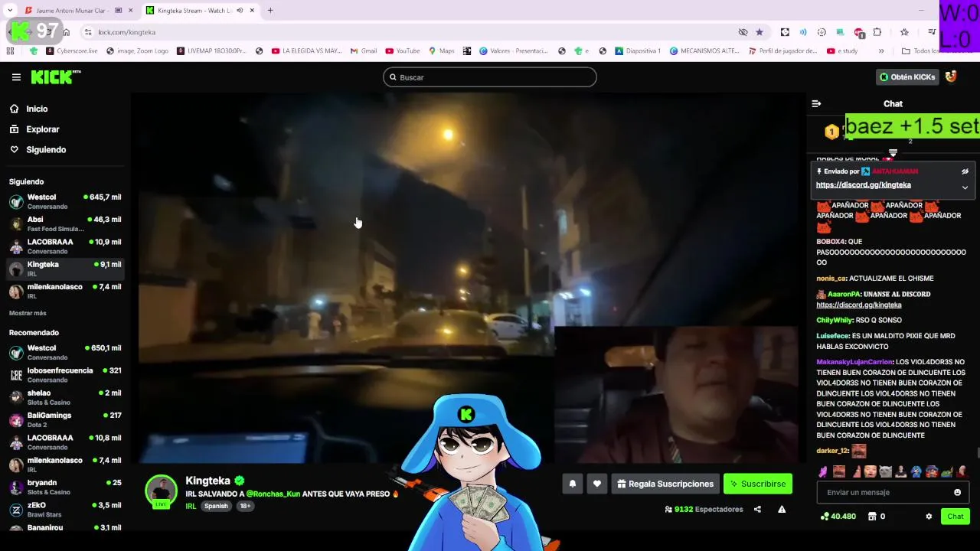Open zEKO Brawl Stars channel

65,510
